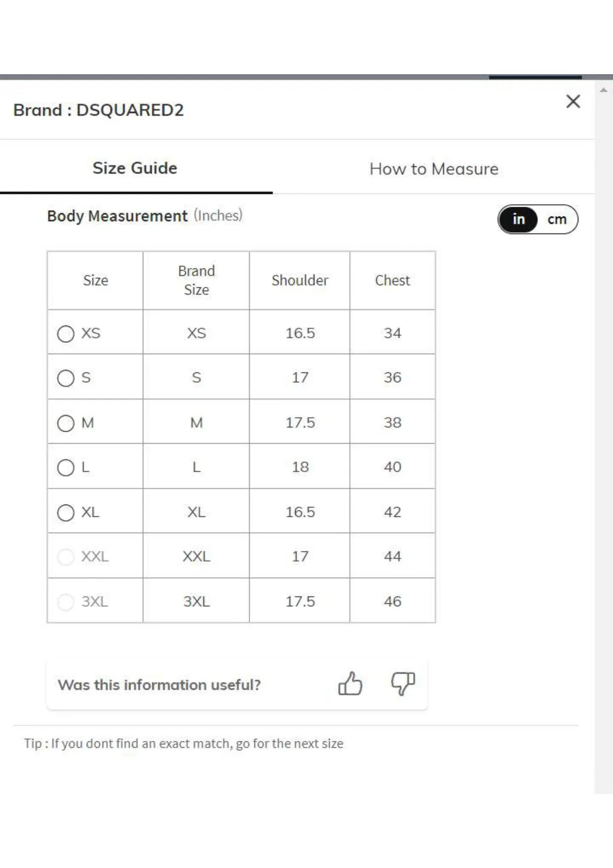The width and height of the screenshot is (613, 868).
Task: Click the Chest column header
Action: coord(393,280)
